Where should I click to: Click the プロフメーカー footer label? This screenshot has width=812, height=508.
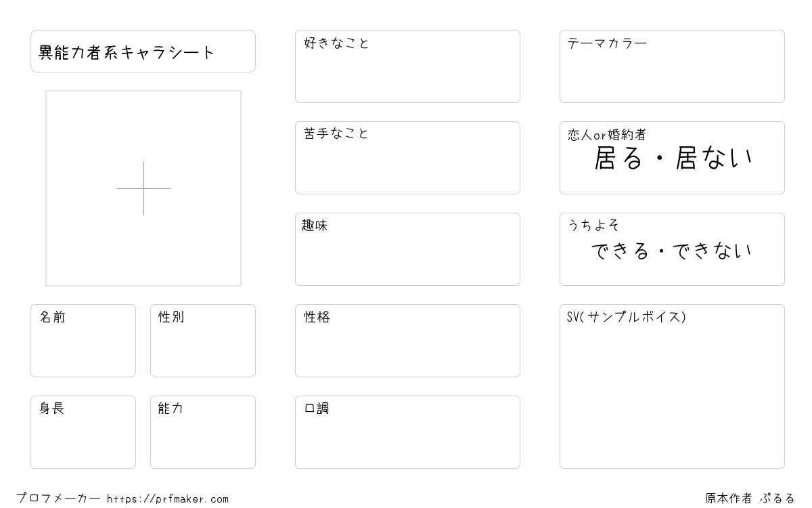click(x=58, y=499)
